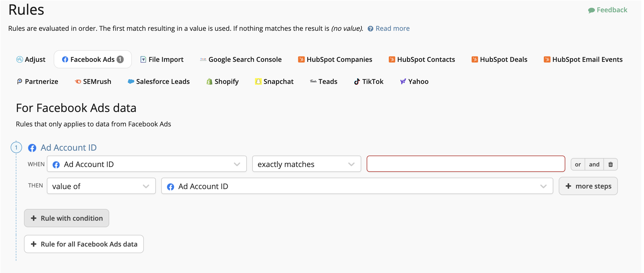Select the Facebook Ads tab

pyautogui.click(x=93, y=59)
